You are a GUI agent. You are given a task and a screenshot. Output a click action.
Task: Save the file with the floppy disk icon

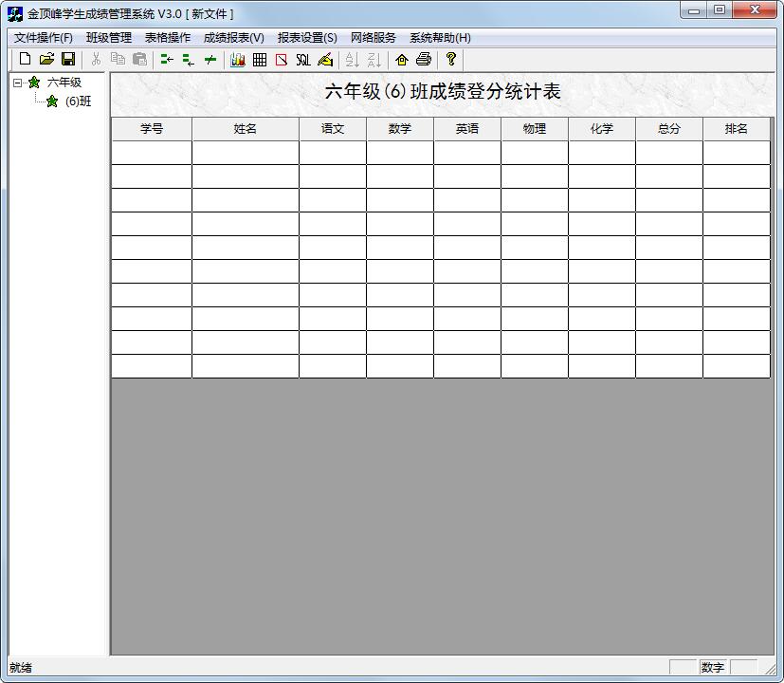coord(68,60)
